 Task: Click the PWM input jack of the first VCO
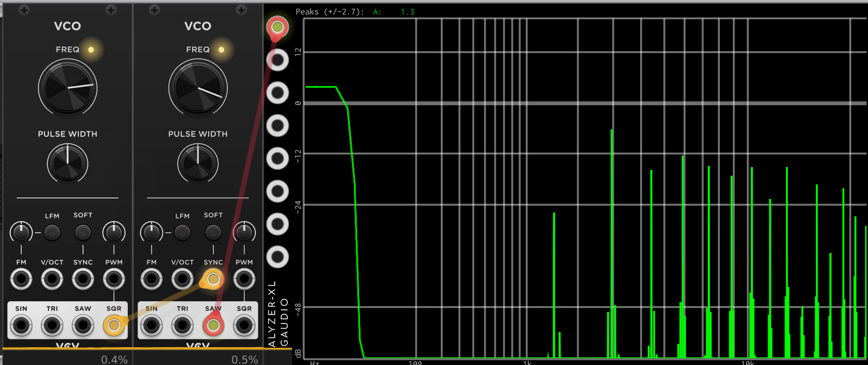[114, 279]
